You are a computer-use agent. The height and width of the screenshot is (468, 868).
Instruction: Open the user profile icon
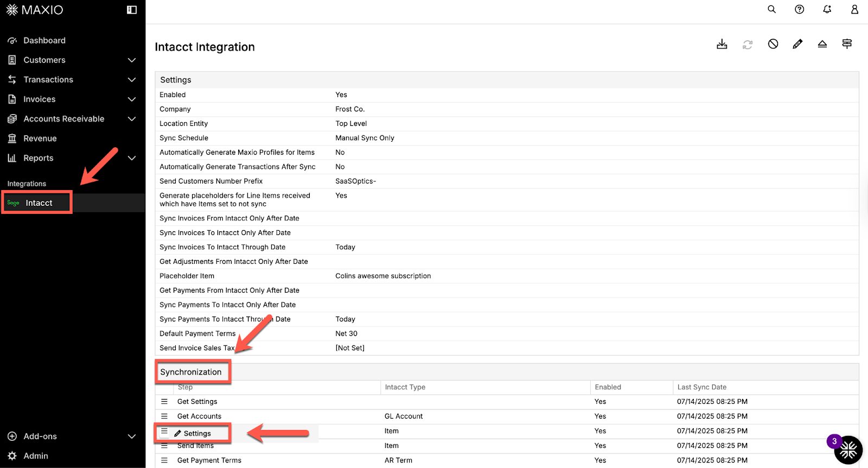(854, 9)
